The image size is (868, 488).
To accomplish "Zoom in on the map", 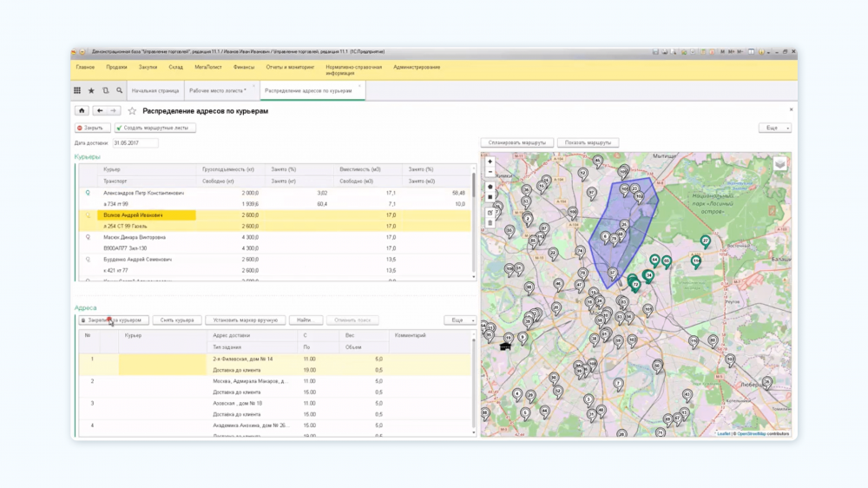I will pos(490,162).
